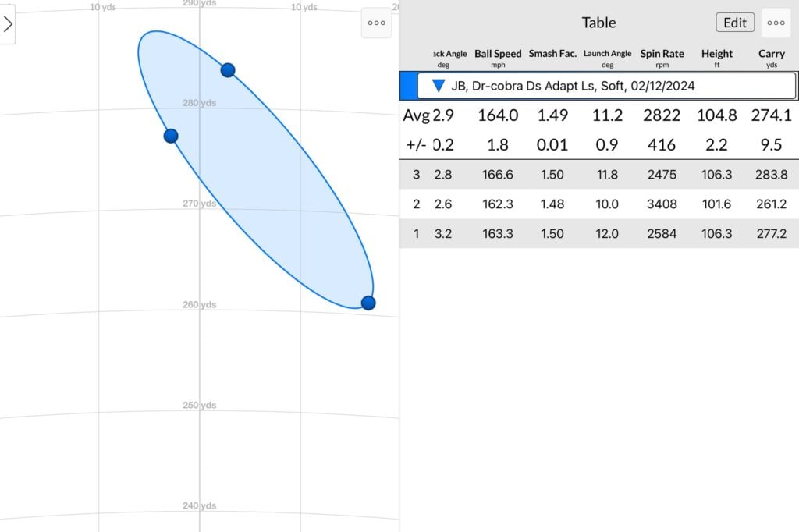799x532 pixels.
Task: Click the Edit button in Table header
Action: (x=734, y=23)
